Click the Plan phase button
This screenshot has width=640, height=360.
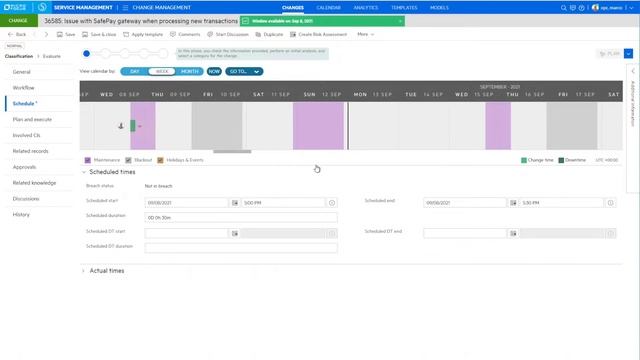point(609,53)
